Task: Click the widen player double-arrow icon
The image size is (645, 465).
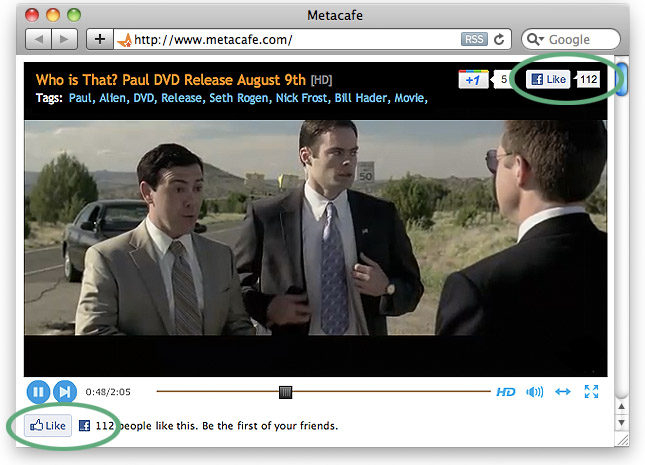Action: click(x=562, y=392)
